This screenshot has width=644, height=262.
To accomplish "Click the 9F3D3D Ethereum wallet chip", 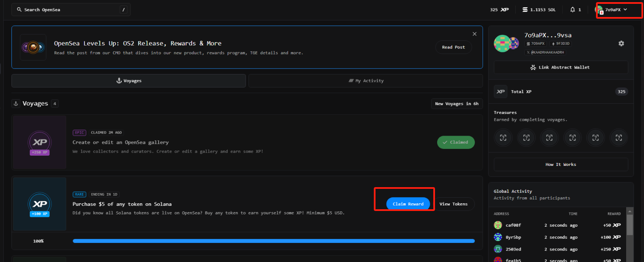I will click(x=560, y=43).
